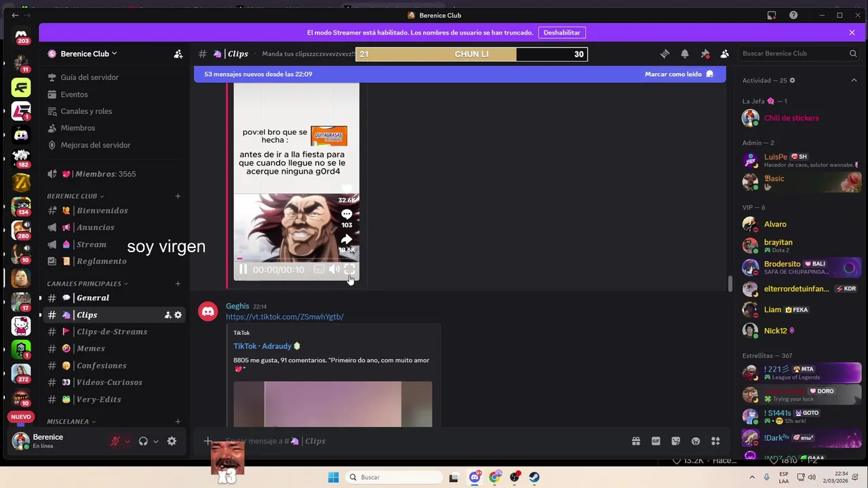The width and height of the screenshot is (868, 488).
Task: Open the emoji picker
Action: click(695, 441)
